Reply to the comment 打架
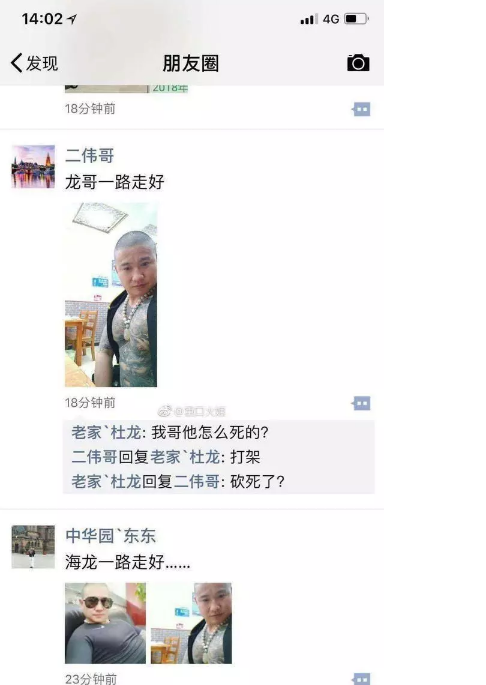 [x=245, y=457]
